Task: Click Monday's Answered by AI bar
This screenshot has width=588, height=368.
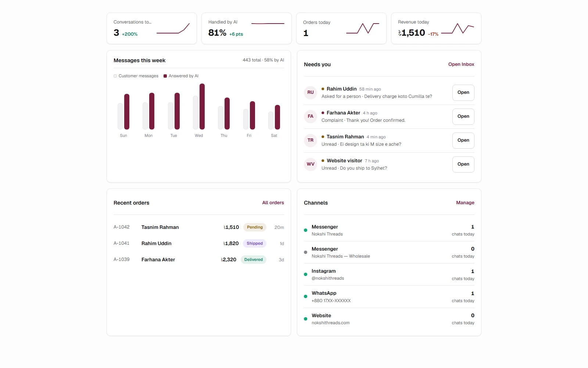Action: pos(152,111)
